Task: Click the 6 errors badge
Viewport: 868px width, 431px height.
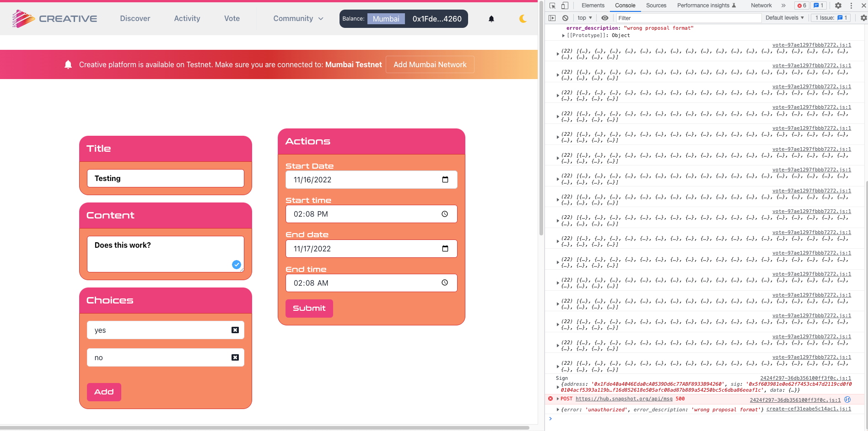Action: click(x=802, y=5)
